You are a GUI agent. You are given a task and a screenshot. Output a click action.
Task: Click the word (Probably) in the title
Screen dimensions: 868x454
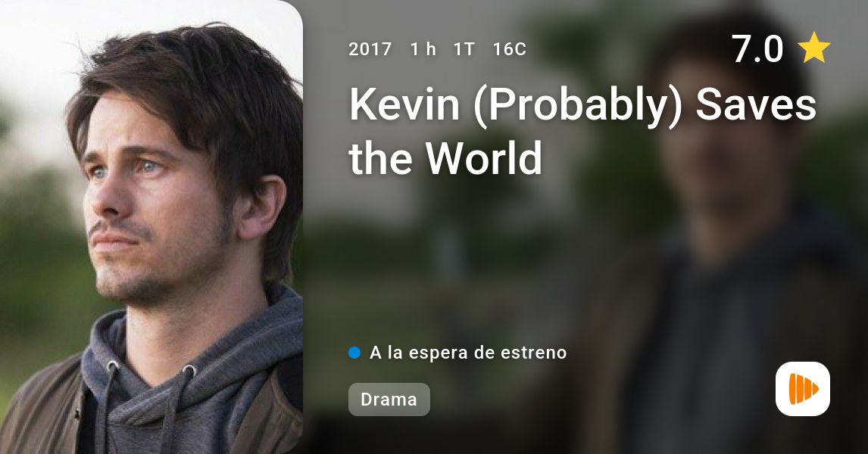(578, 106)
